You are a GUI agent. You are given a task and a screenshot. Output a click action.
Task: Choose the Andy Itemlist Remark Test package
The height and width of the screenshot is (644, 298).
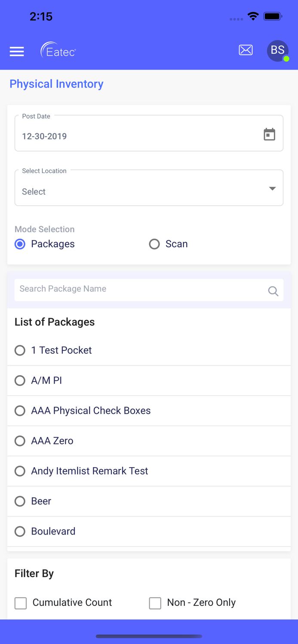tap(20, 471)
